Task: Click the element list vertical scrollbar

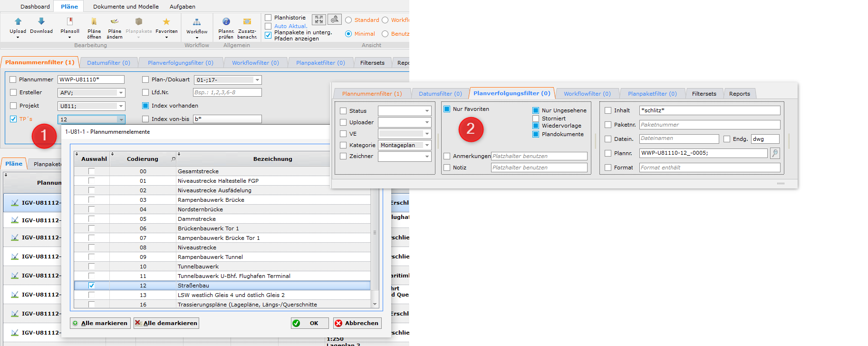Action: pyautogui.click(x=375, y=233)
